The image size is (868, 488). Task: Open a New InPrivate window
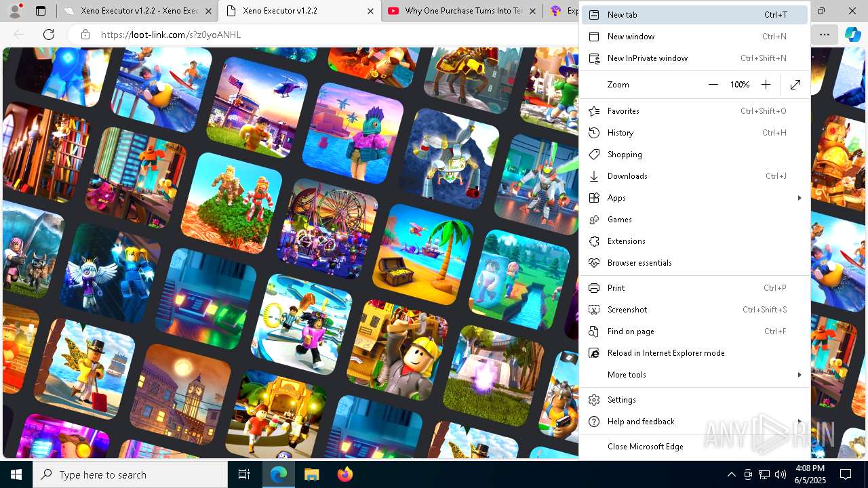click(695, 58)
